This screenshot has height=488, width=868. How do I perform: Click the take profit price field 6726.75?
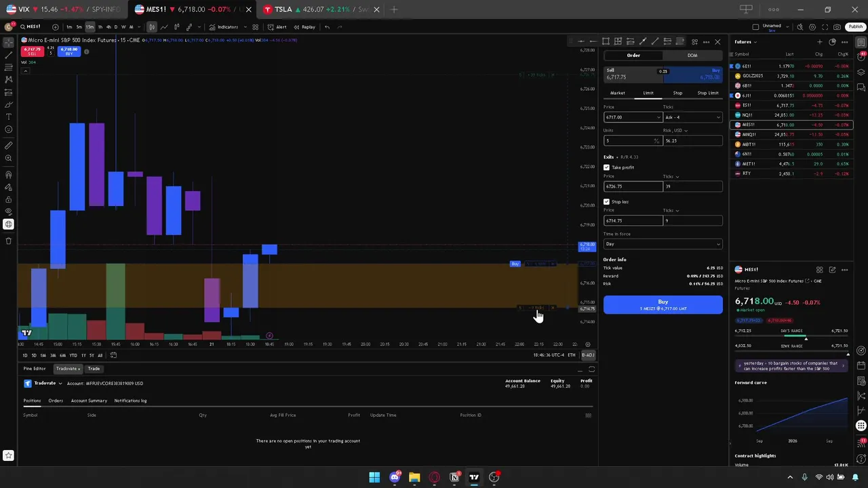pyautogui.click(x=633, y=186)
